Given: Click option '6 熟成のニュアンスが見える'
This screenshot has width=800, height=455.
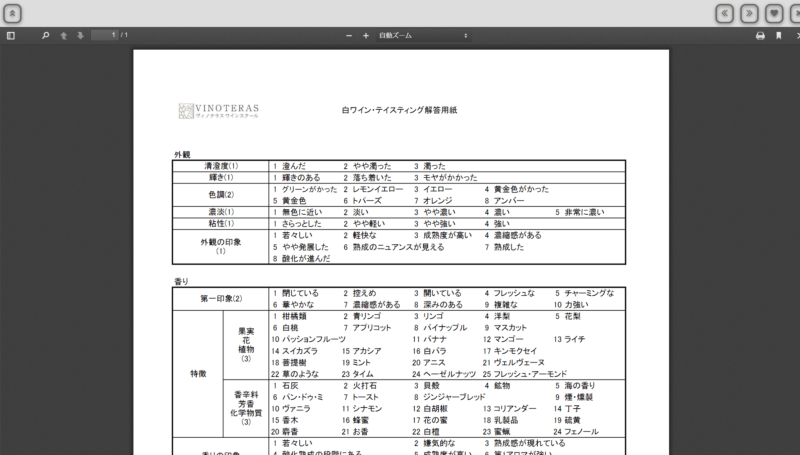Looking at the screenshot, I should point(393,247).
